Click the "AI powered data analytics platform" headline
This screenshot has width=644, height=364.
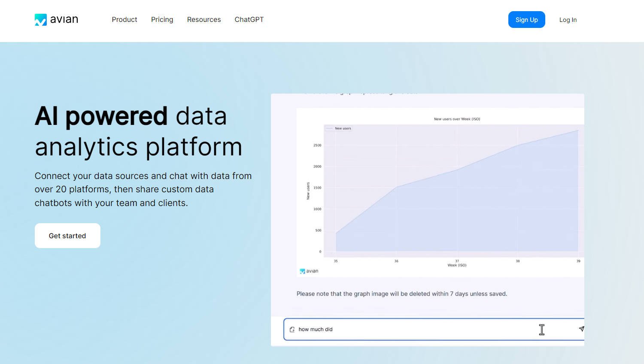click(138, 131)
